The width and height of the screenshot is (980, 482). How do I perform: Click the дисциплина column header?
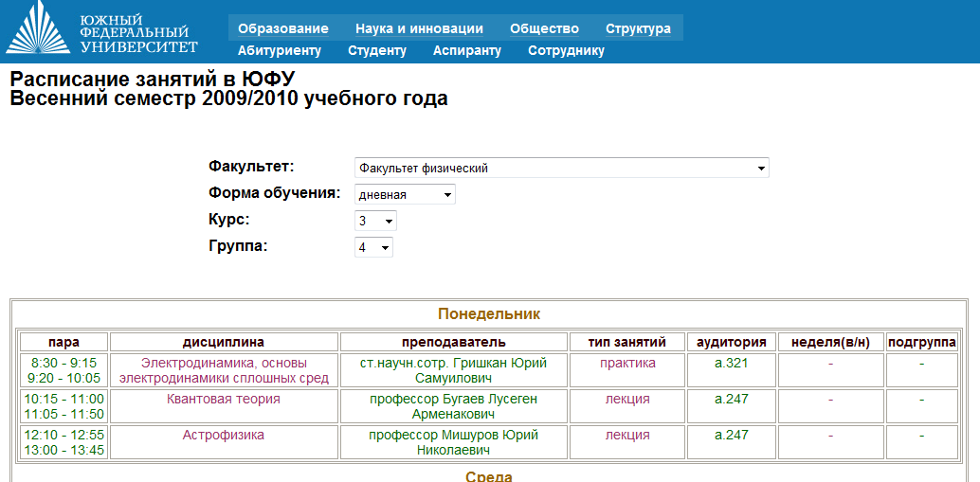pyautogui.click(x=224, y=342)
